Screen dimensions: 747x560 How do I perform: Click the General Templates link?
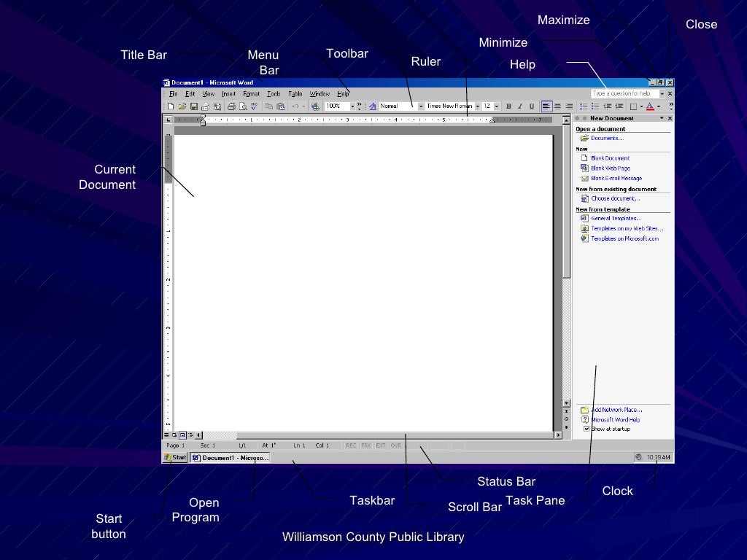(x=616, y=218)
